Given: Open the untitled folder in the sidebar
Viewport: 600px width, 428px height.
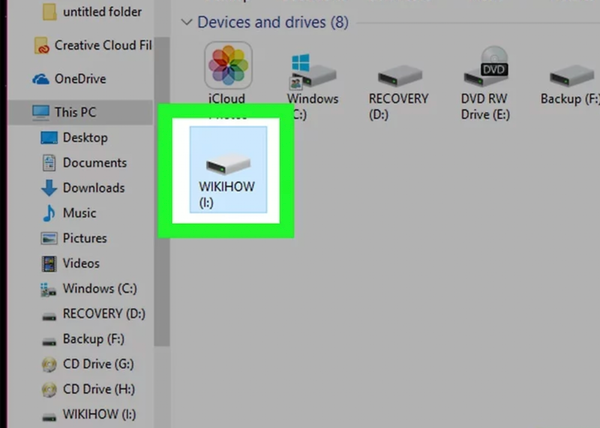Looking at the screenshot, I should (100, 12).
